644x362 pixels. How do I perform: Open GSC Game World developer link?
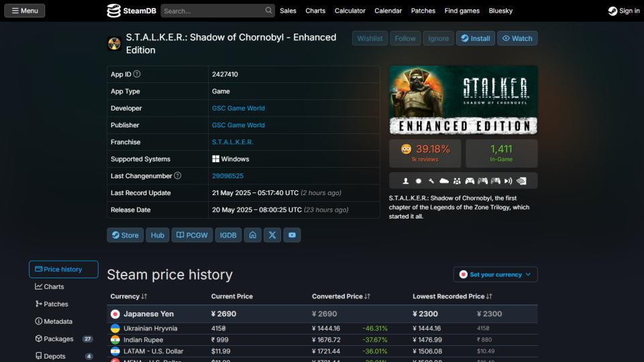(238, 108)
